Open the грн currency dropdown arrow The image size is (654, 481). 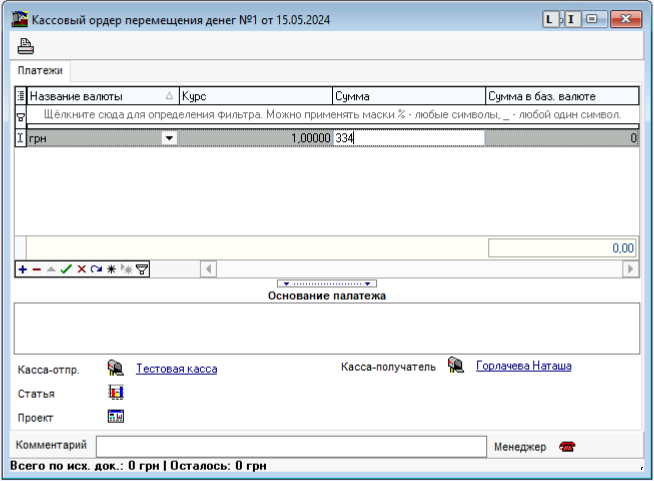[x=169, y=139]
